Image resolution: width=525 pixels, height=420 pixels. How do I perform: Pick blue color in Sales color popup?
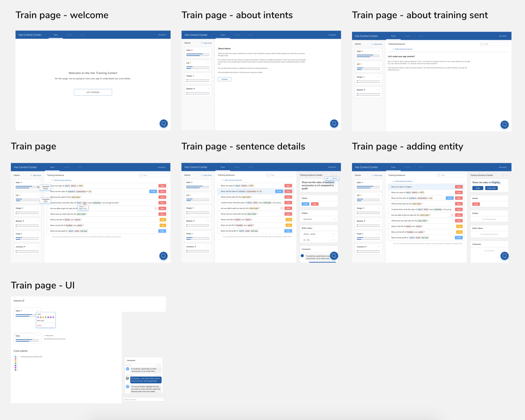(38, 317)
